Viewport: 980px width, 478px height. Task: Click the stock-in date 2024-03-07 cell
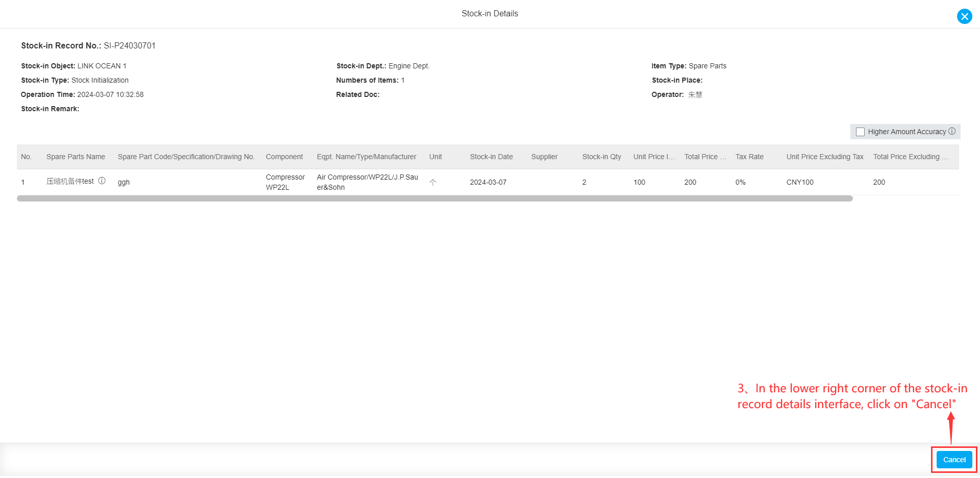click(488, 182)
